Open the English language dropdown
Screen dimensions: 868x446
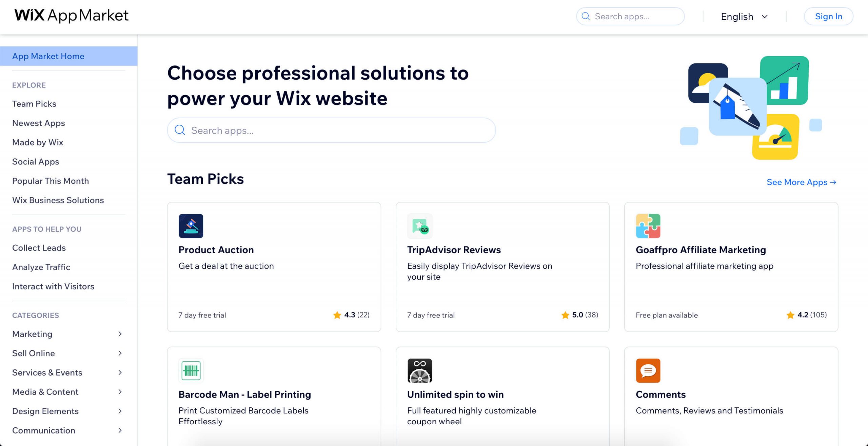744,17
